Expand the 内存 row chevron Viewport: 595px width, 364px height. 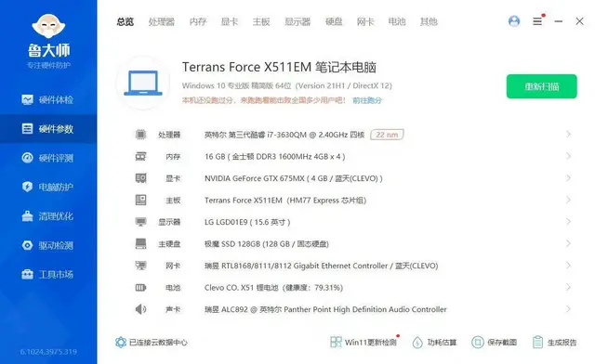(x=568, y=156)
